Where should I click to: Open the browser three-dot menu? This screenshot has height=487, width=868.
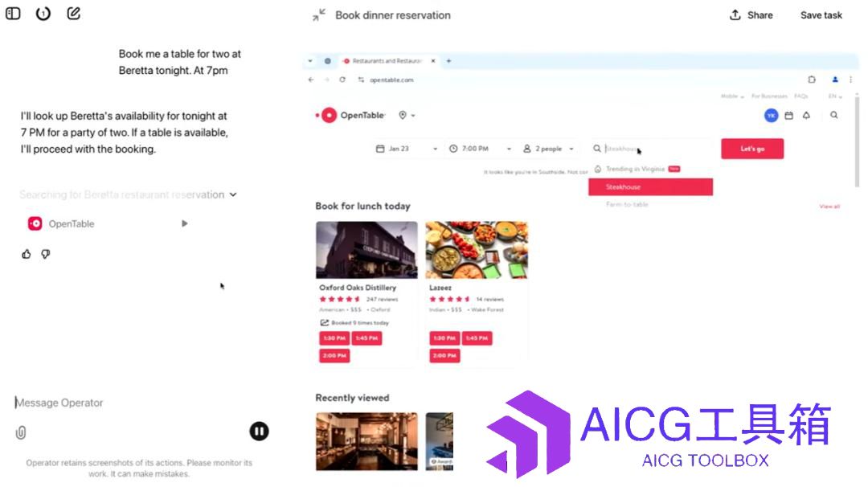[x=851, y=80]
